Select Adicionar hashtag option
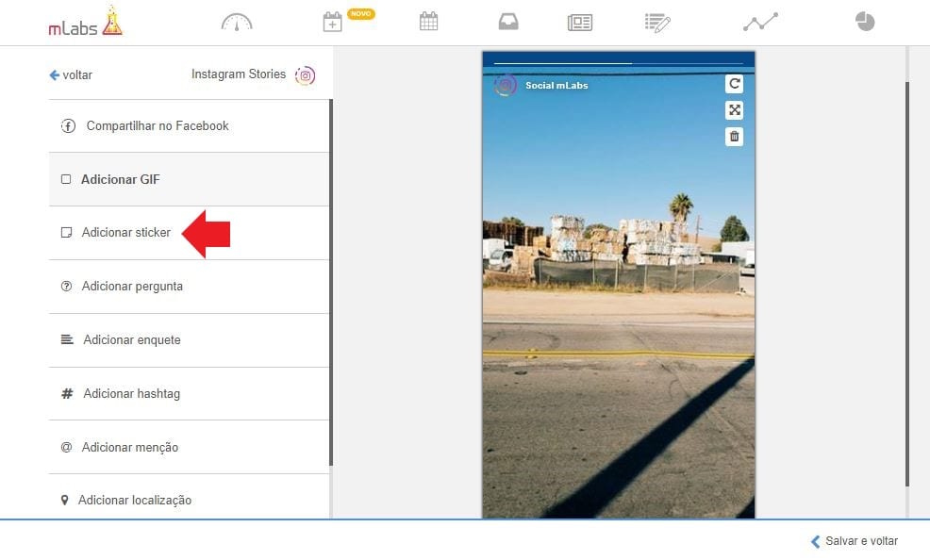930x560 pixels. tap(189, 393)
